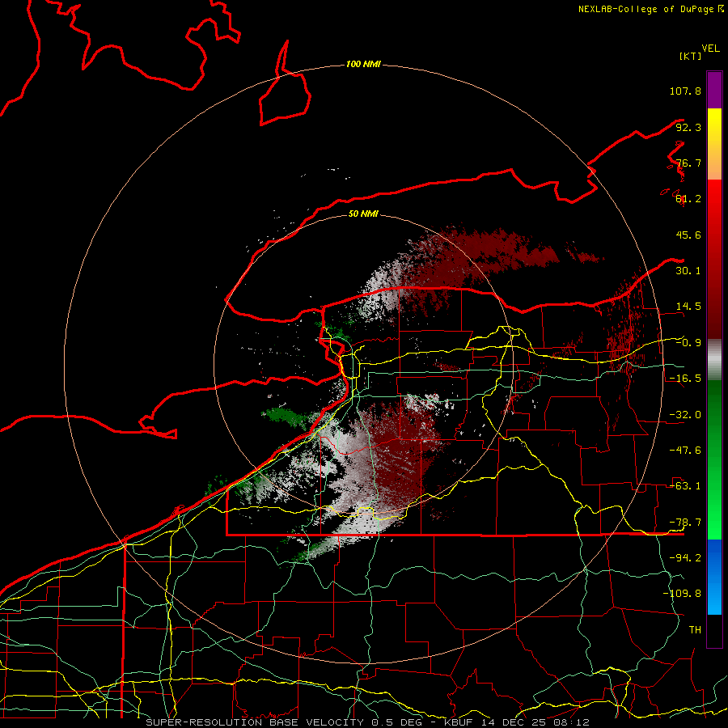Click the 61.2 velocity scale value
Image resolution: width=728 pixels, height=728 pixels.
pyautogui.click(x=688, y=199)
